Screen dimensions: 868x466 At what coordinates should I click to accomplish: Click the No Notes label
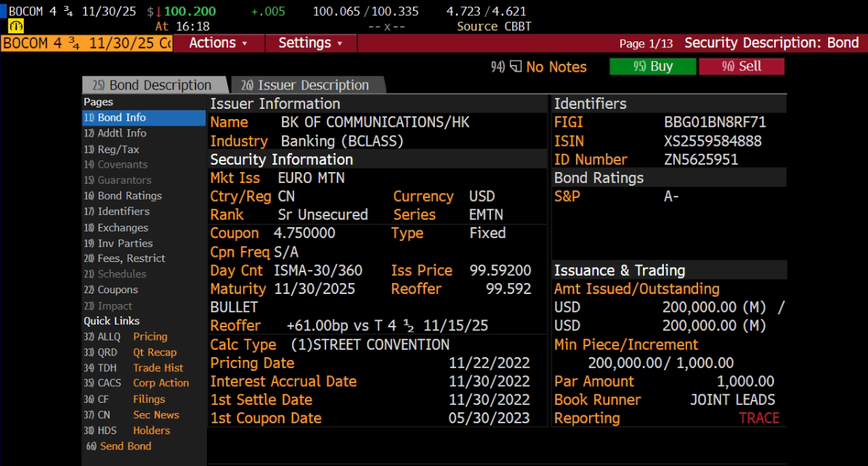click(556, 67)
